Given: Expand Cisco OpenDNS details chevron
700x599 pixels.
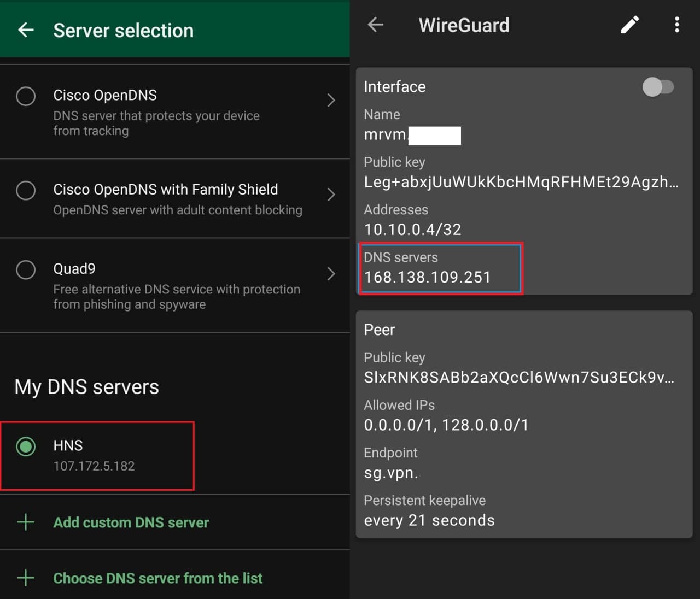Looking at the screenshot, I should point(331,100).
